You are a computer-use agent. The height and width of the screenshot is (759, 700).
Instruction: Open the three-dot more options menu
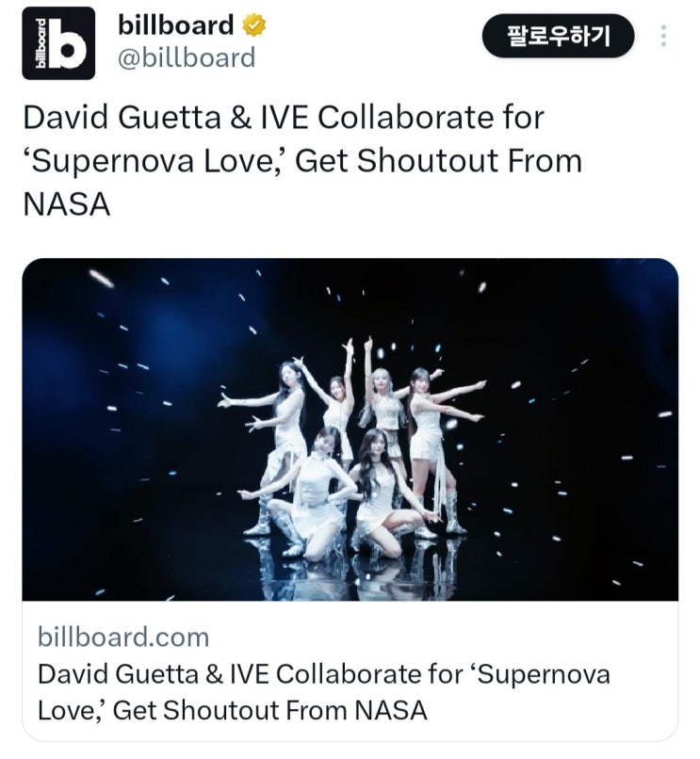(663, 37)
